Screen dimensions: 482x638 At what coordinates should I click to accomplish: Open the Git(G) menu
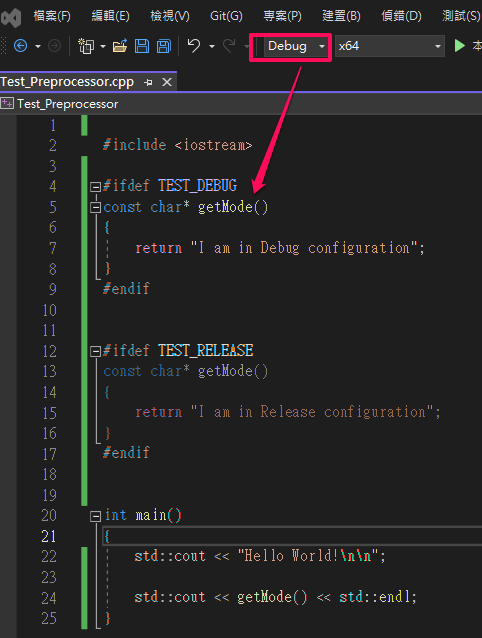click(x=226, y=16)
